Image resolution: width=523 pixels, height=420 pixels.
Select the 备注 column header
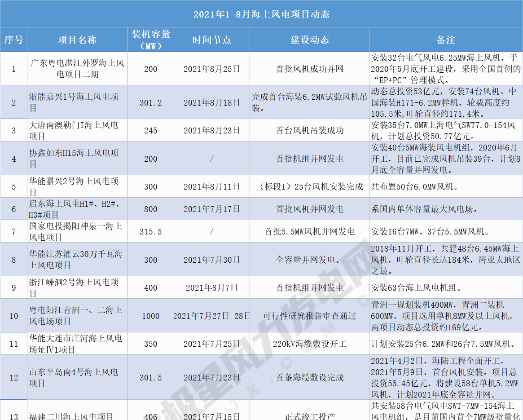pyautogui.click(x=446, y=40)
